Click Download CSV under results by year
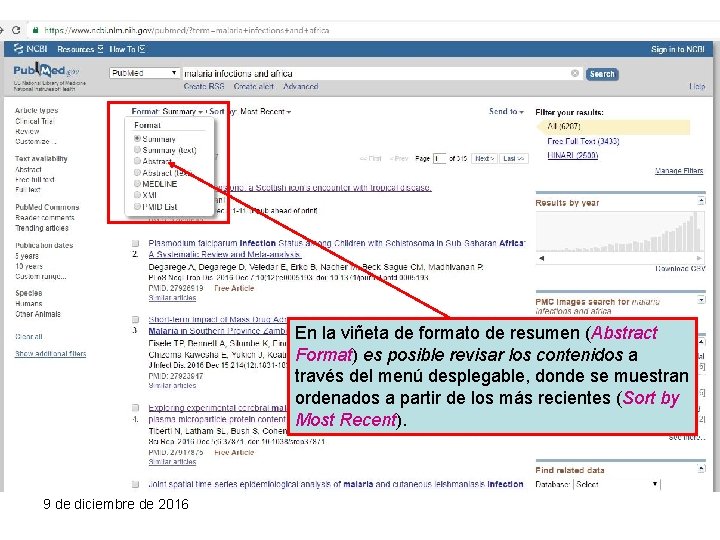 click(680, 268)
